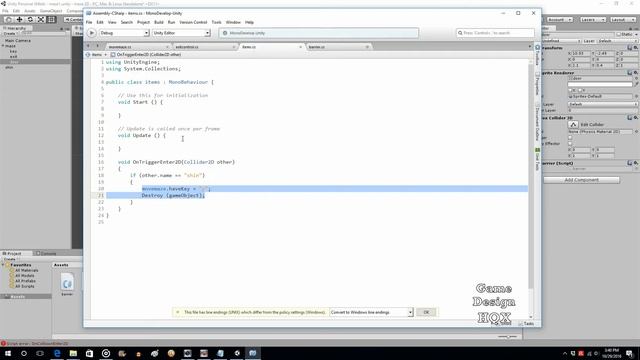Viewport: 640px width, 360px height.
Task: Open the Sorting Layer Default dropdown
Action: point(602,104)
